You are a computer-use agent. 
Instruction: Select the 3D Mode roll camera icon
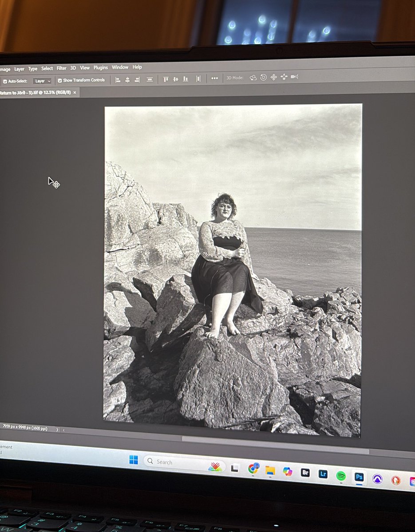[264, 77]
